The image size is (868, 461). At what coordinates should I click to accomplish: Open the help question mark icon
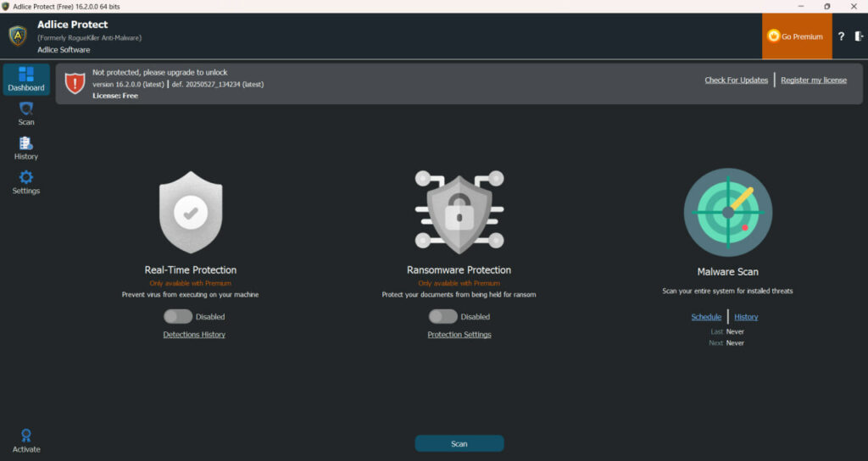[841, 36]
